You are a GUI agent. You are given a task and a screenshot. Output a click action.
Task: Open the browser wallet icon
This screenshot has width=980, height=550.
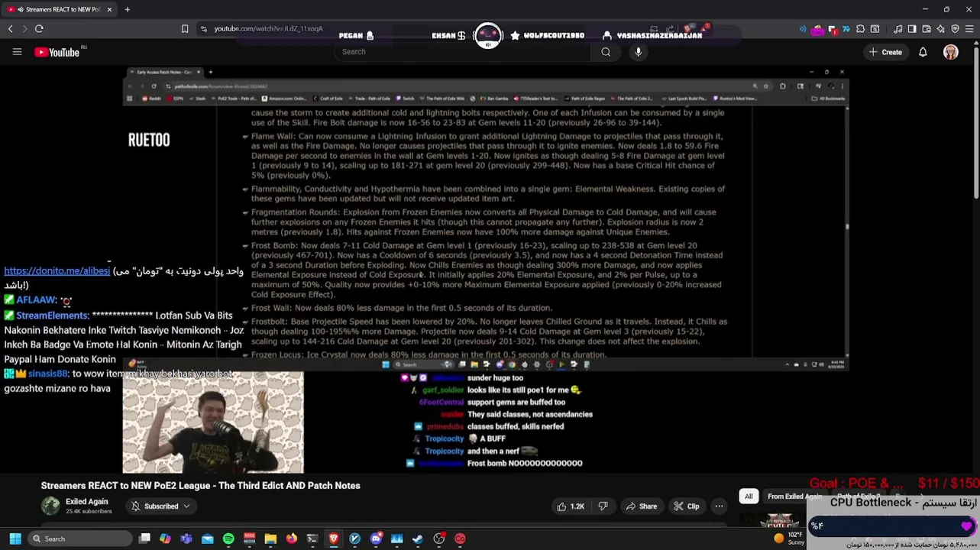[926, 29]
